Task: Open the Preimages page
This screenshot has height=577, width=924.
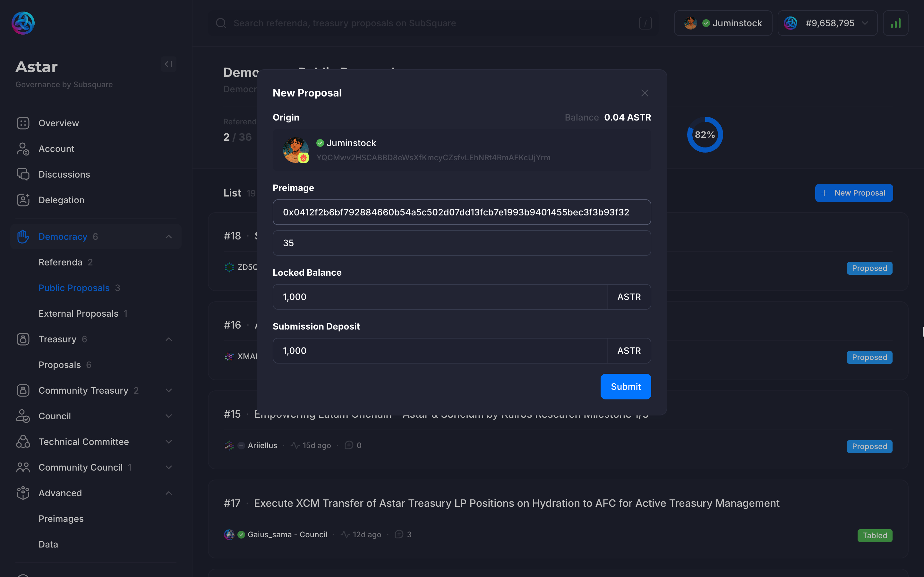Action: 61,519
